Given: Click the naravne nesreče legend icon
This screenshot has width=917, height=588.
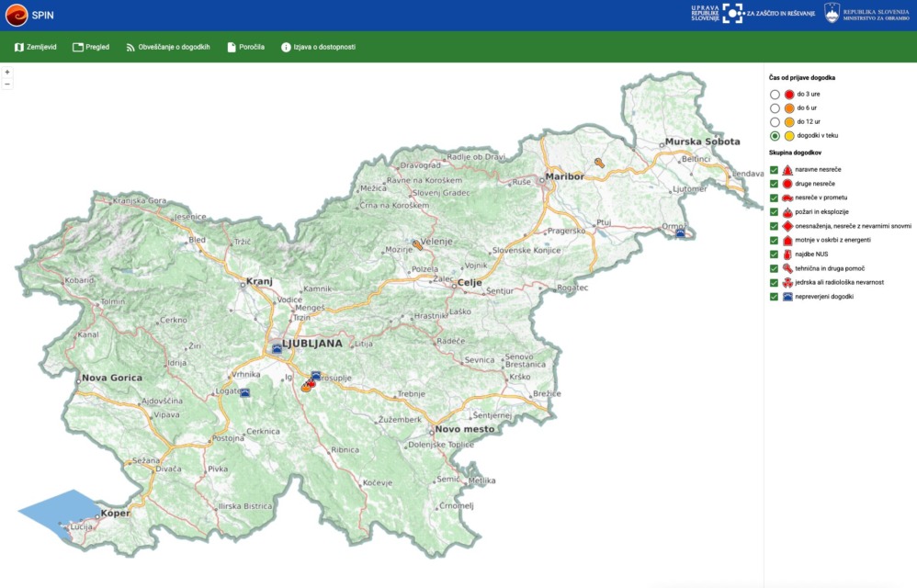Looking at the screenshot, I should 787,169.
